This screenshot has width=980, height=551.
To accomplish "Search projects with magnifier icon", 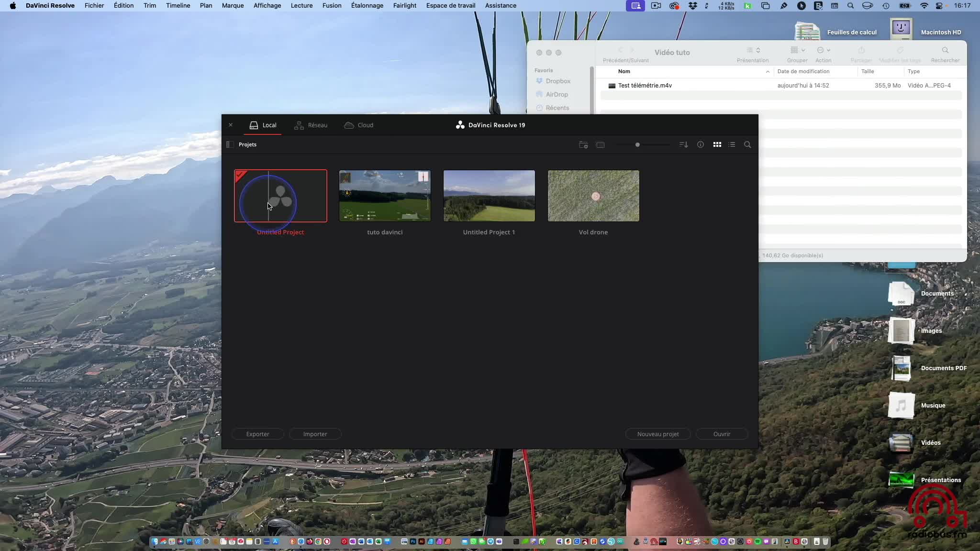I will 747,144.
